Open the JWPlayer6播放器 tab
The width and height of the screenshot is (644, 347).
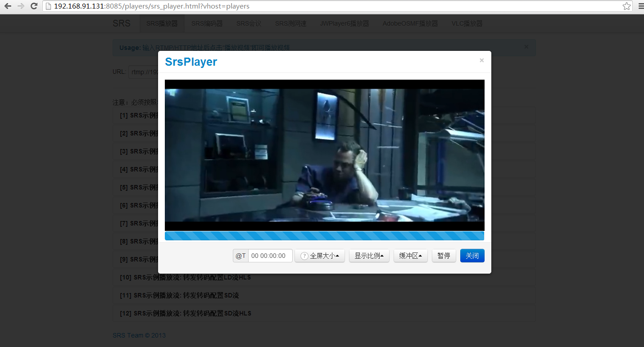click(345, 23)
